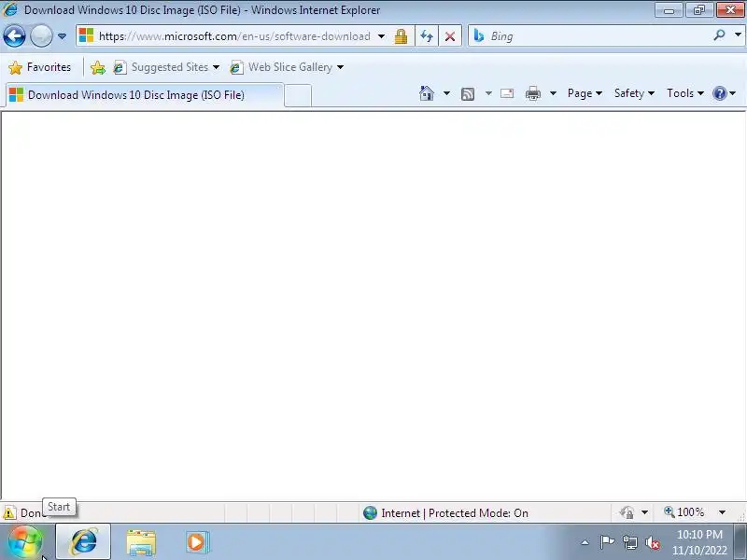This screenshot has height=560, width=747.
Task: Click the Read Mail envelope icon
Action: pyautogui.click(x=507, y=93)
